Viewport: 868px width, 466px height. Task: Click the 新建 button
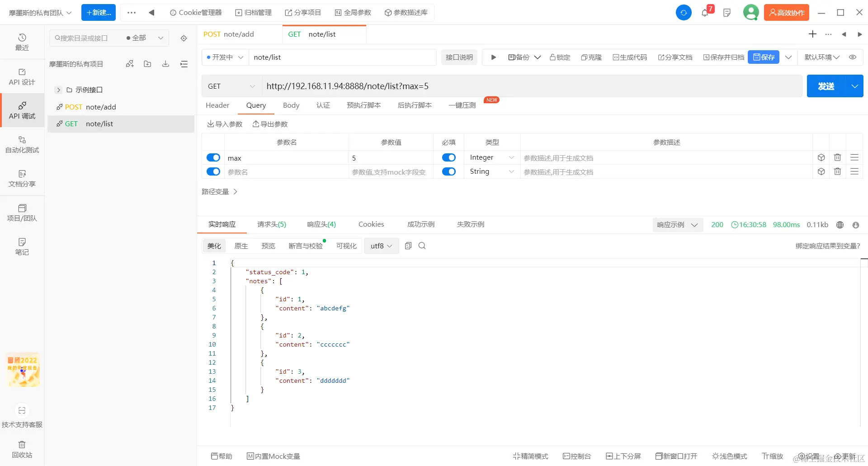[99, 13]
